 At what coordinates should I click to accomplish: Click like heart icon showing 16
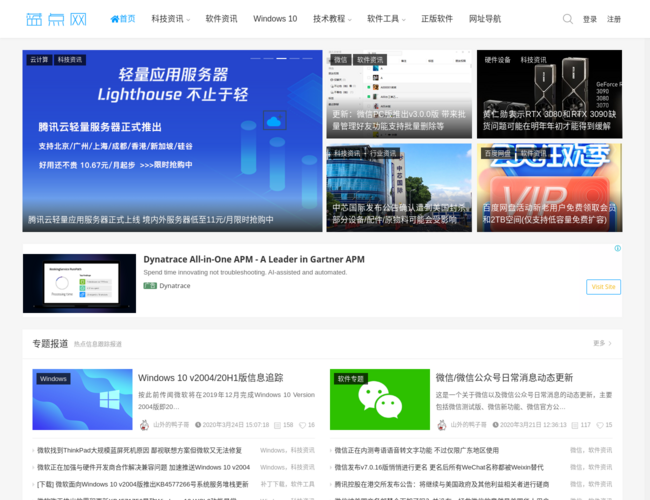click(303, 425)
